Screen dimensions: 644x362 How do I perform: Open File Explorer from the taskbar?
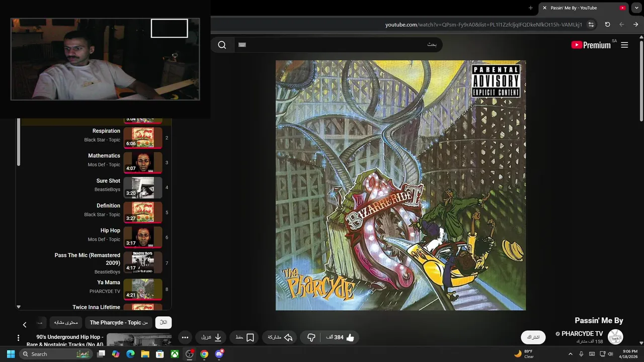pos(145,354)
